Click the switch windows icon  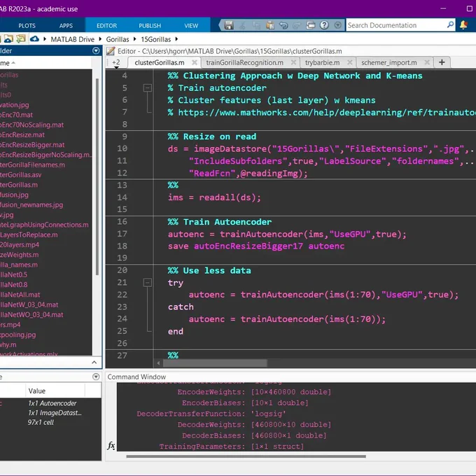(311, 25)
